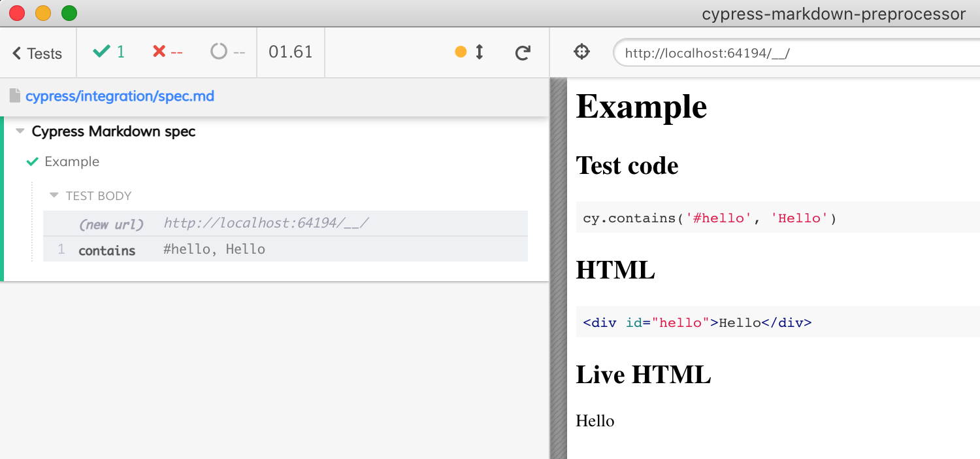Click the HTML heading in the preview
The image size is (980, 459).
point(615,269)
